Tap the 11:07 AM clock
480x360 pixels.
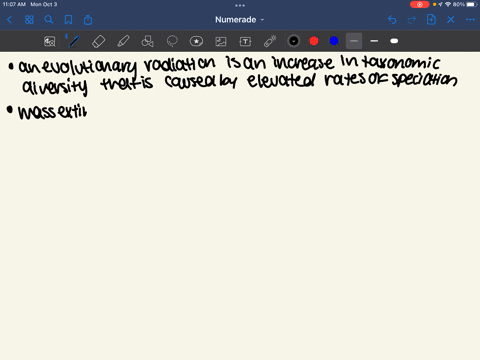point(14,5)
